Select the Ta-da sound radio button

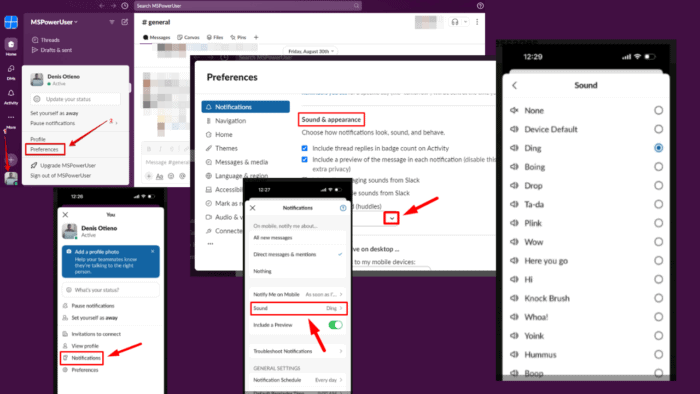658,204
